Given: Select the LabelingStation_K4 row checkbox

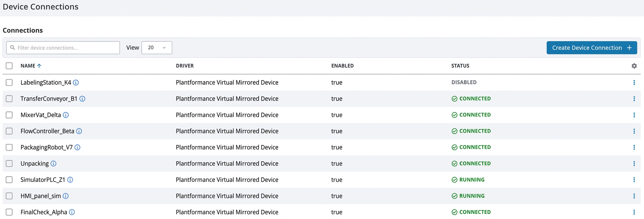Looking at the screenshot, I should pyautogui.click(x=9, y=82).
